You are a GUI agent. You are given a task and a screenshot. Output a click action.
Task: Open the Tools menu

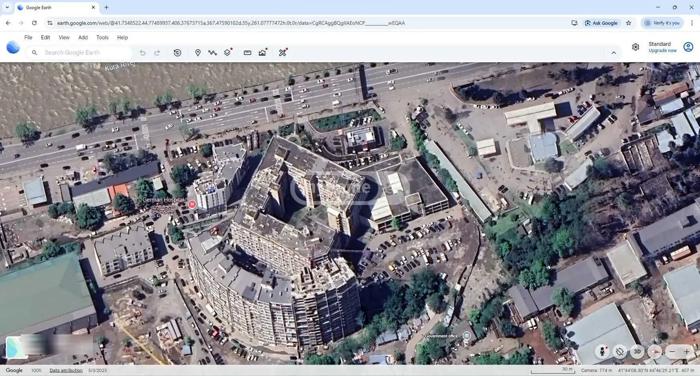tap(102, 38)
